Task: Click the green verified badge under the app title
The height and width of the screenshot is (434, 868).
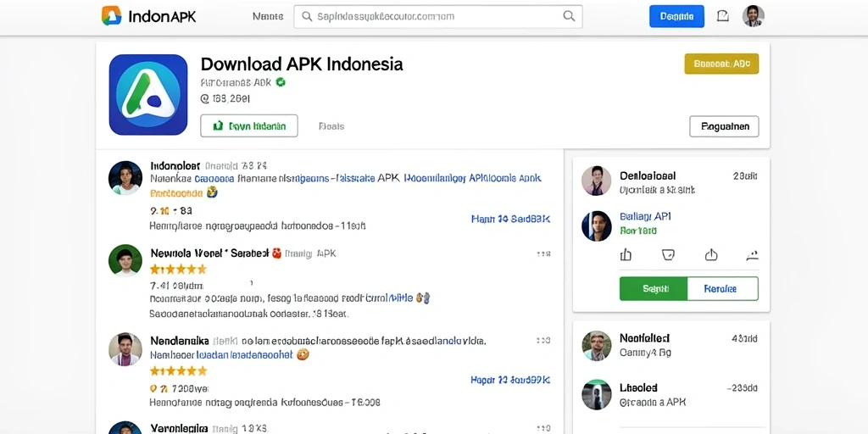Action: pos(281,82)
